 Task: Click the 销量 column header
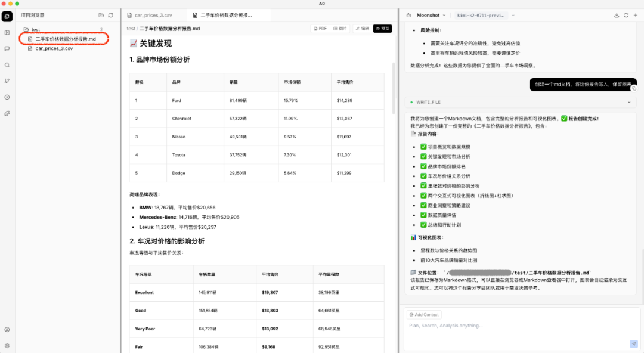(x=251, y=82)
